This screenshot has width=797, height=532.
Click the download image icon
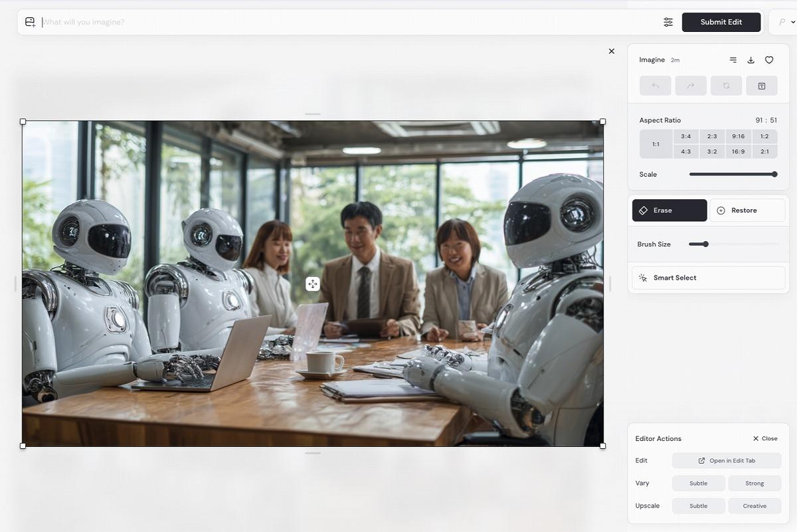751,60
